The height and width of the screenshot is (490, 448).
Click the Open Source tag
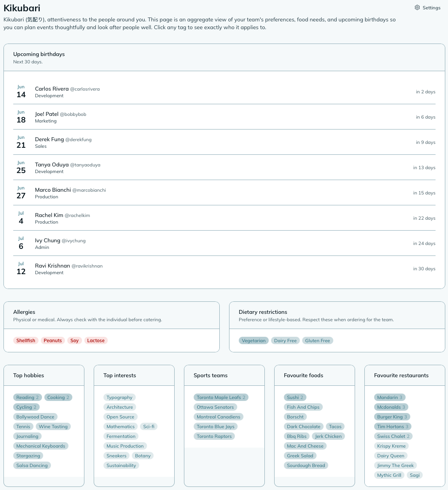pos(121,417)
